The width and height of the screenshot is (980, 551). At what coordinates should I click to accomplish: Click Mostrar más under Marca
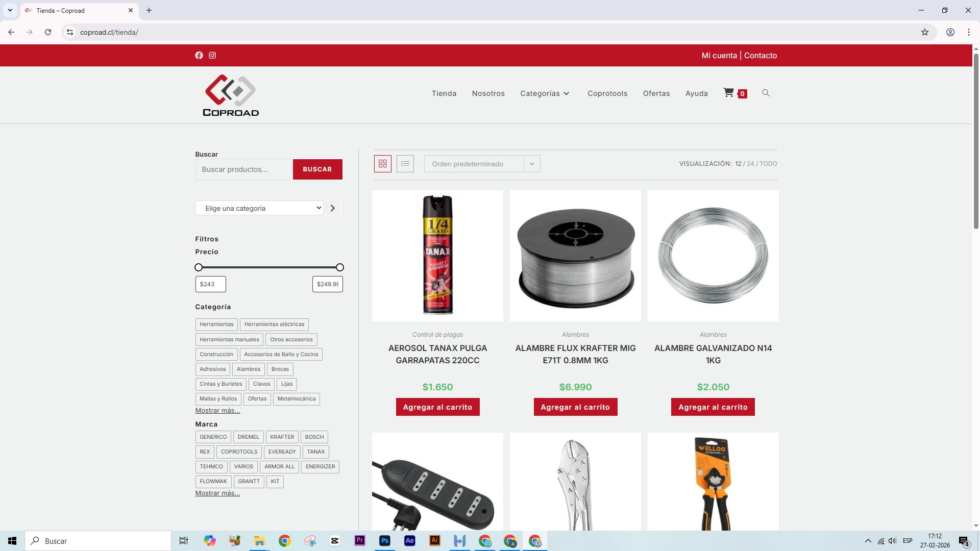pos(217,493)
